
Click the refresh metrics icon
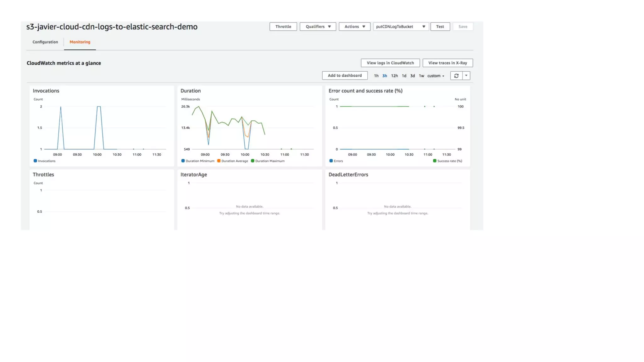click(x=456, y=76)
